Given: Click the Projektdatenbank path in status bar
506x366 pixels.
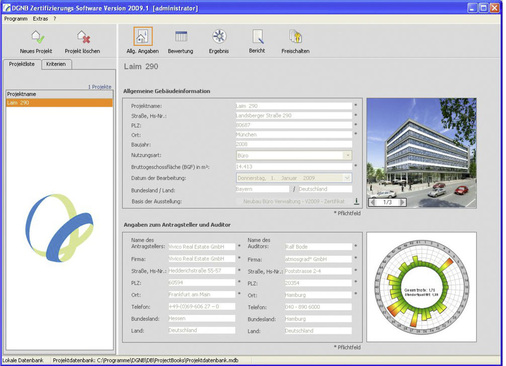Looking at the screenshot, I should tap(145, 360).
